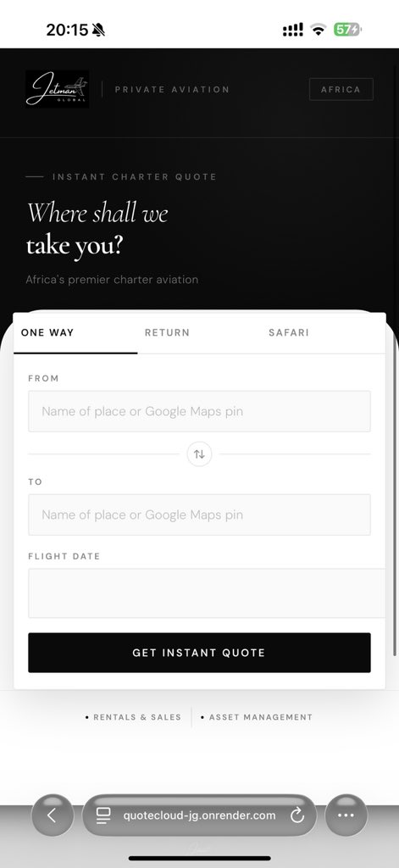Open the Asset Management link
This screenshot has height=868, width=399.
pyautogui.click(x=257, y=717)
